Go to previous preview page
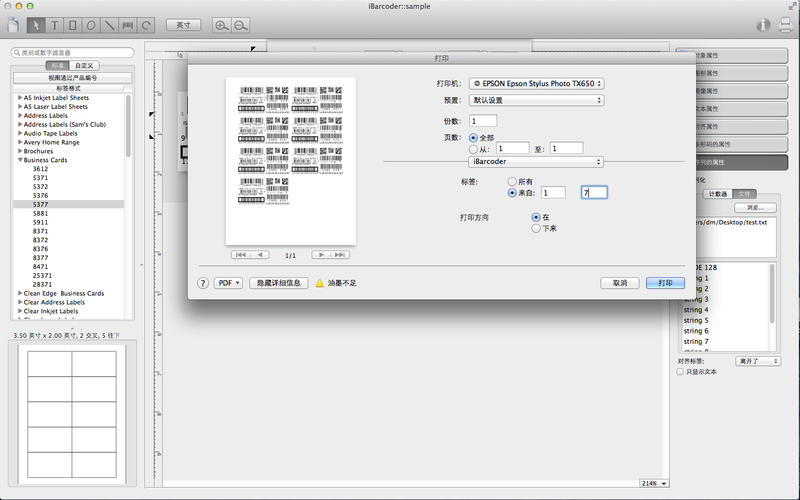Viewport: 800px width, 500px height. tap(260, 255)
